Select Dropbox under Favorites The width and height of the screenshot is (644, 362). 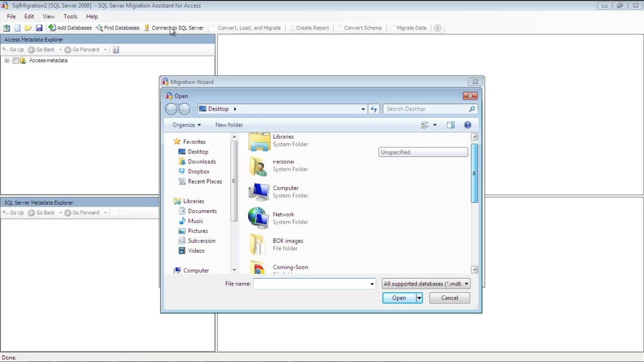(194, 171)
